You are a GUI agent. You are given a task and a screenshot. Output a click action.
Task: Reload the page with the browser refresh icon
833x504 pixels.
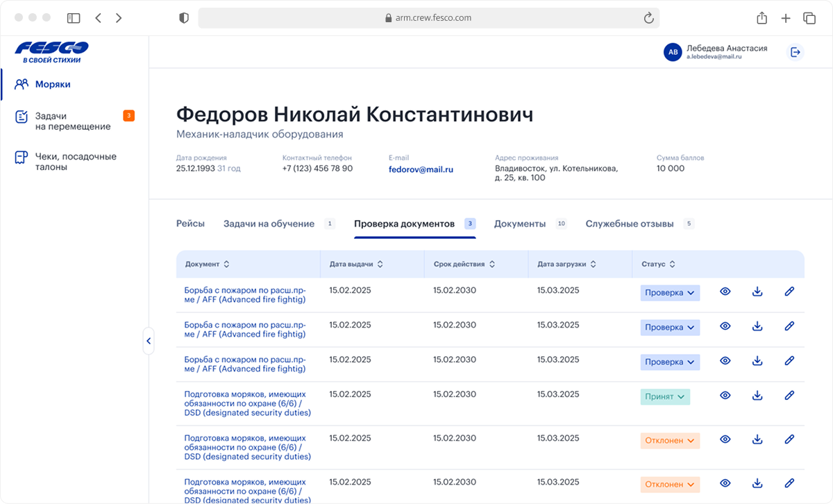(x=648, y=18)
